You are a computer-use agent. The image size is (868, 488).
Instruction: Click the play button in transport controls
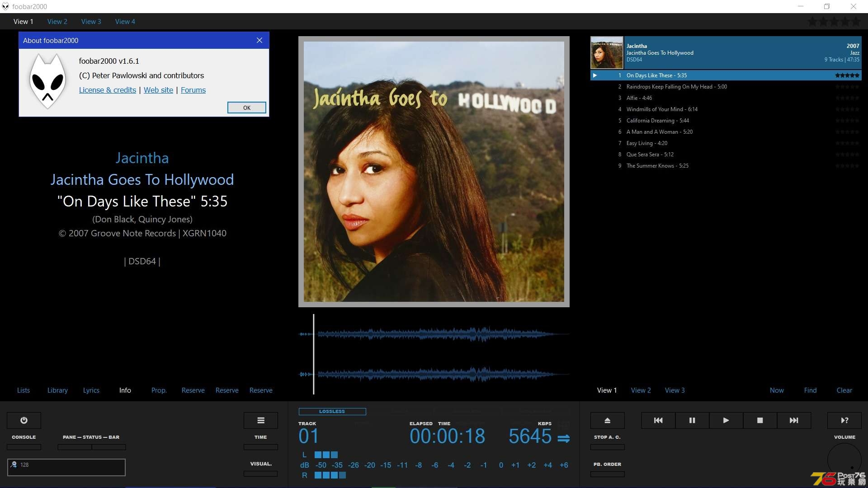pyautogui.click(x=726, y=420)
